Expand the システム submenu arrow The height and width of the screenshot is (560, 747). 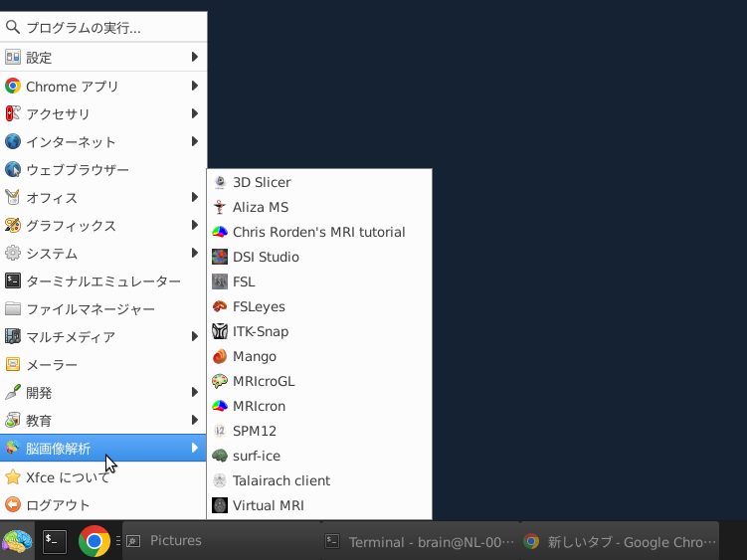[x=194, y=253]
